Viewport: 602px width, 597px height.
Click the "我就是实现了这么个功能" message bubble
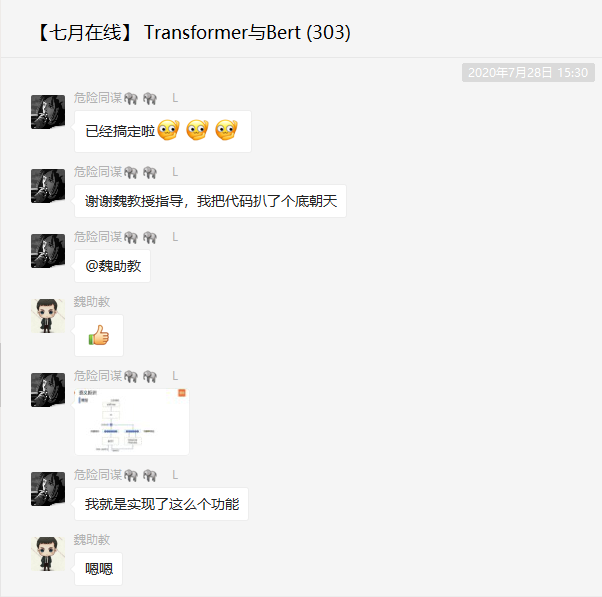162,504
